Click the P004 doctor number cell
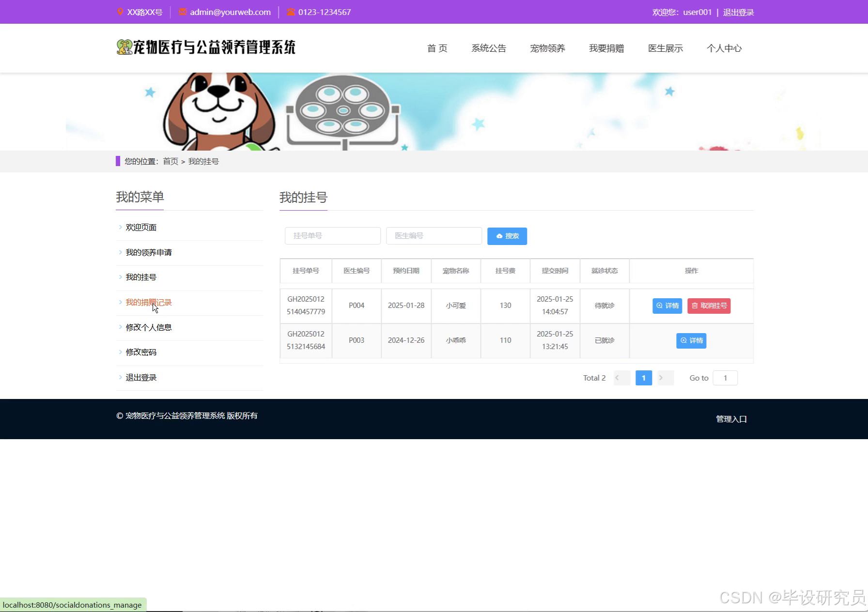This screenshot has height=612, width=868. coord(356,306)
